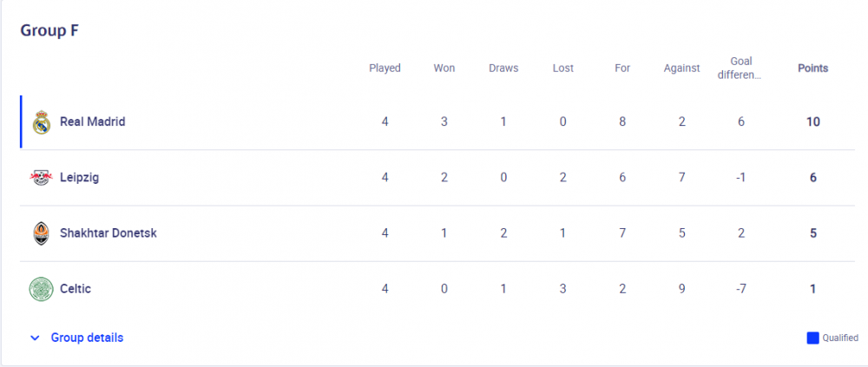This screenshot has width=868, height=367.
Task: Click the Played column header
Action: tap(385, 69)
